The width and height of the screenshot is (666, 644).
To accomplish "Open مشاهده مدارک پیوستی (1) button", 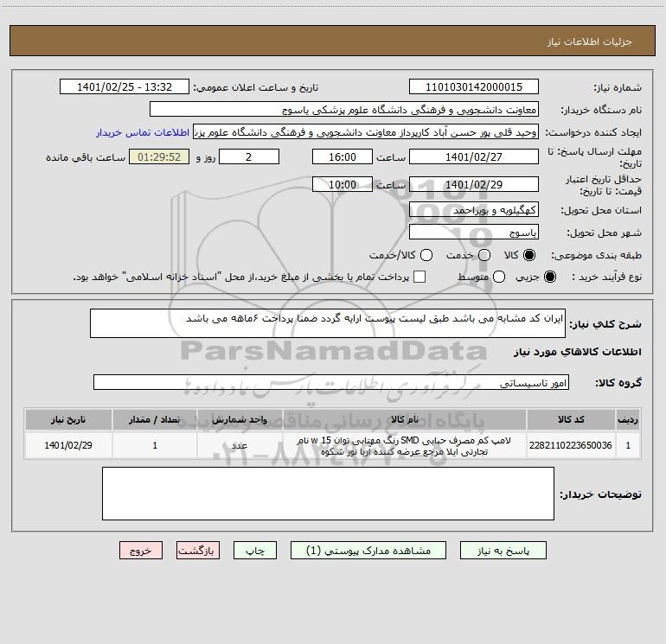I will pyautogui.click(x=368, y=550).
